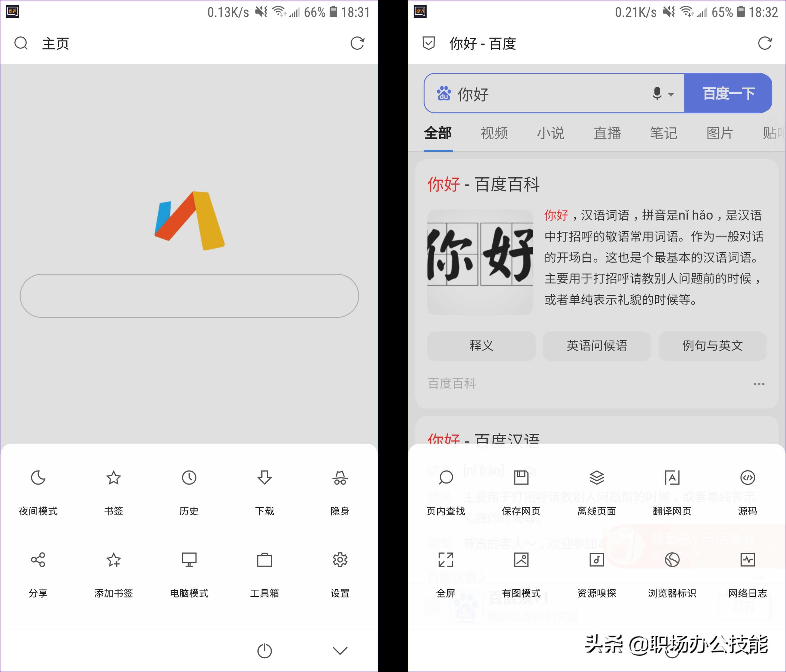This screenshot has height=672, width=786.
Task: Toggle Incognito mode icon (隐身)
Action: (340, 478)
